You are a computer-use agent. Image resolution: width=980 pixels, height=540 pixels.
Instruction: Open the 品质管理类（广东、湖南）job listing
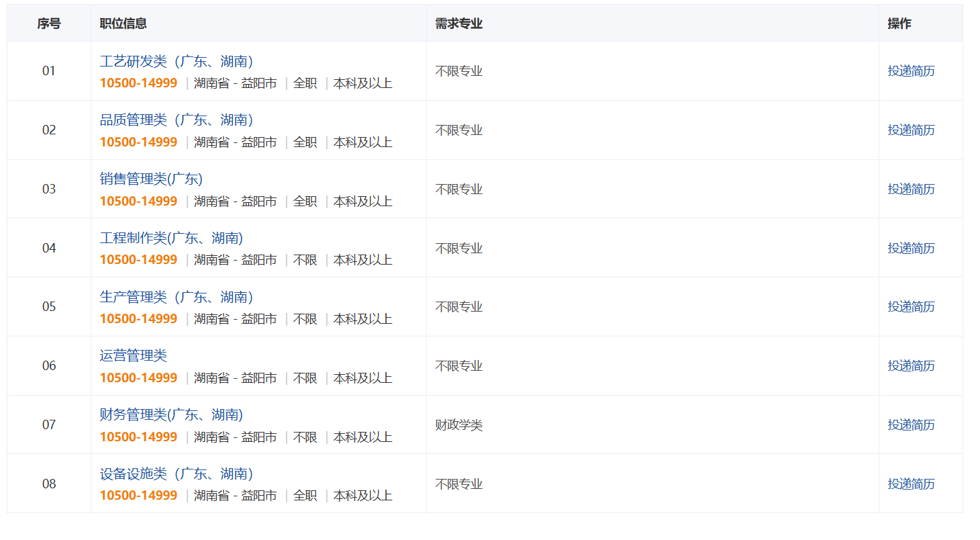[x=176, y=120]
